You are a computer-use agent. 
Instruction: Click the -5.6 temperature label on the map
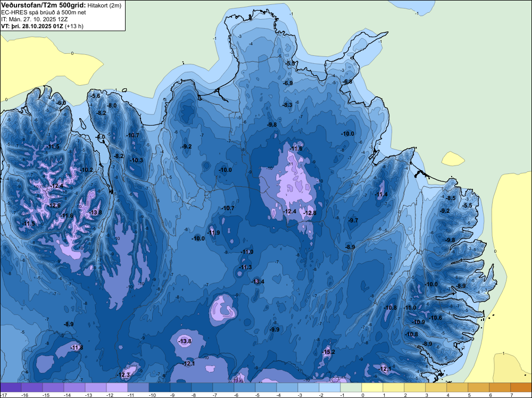click(96, 96)
